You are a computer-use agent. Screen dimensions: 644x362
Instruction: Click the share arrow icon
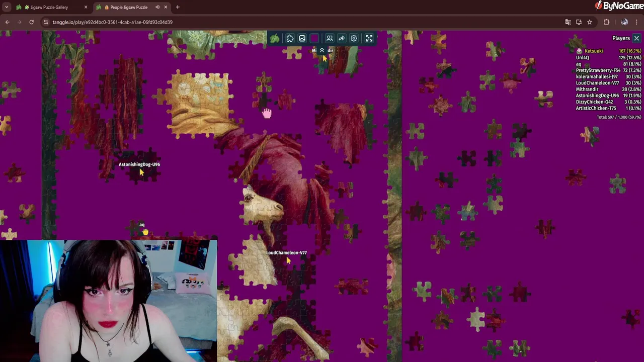tap(342, 38)
